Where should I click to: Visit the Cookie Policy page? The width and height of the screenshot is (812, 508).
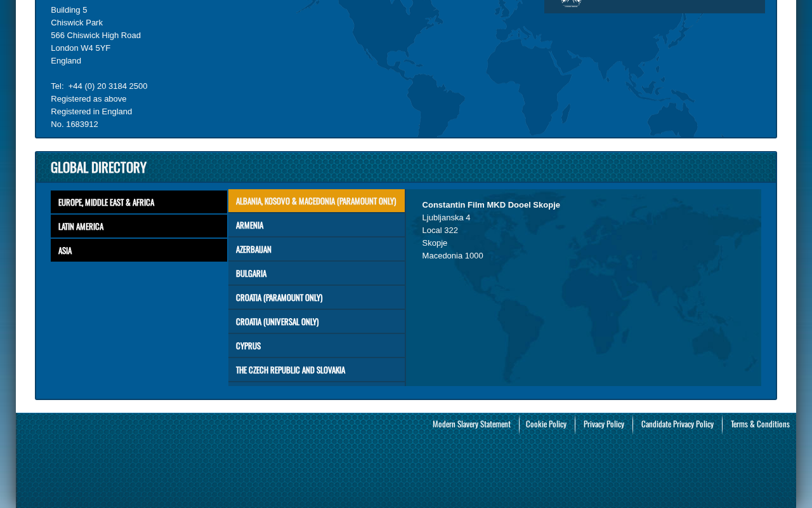click(x=546, y=424)
